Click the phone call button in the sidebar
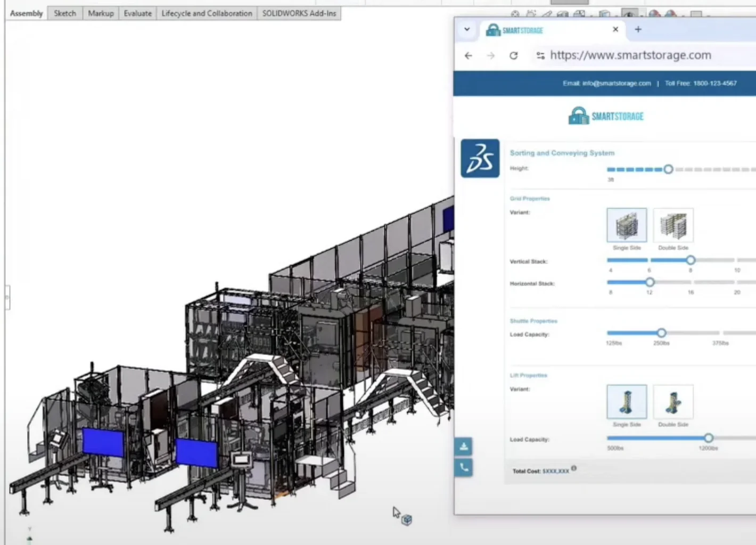 464,467
